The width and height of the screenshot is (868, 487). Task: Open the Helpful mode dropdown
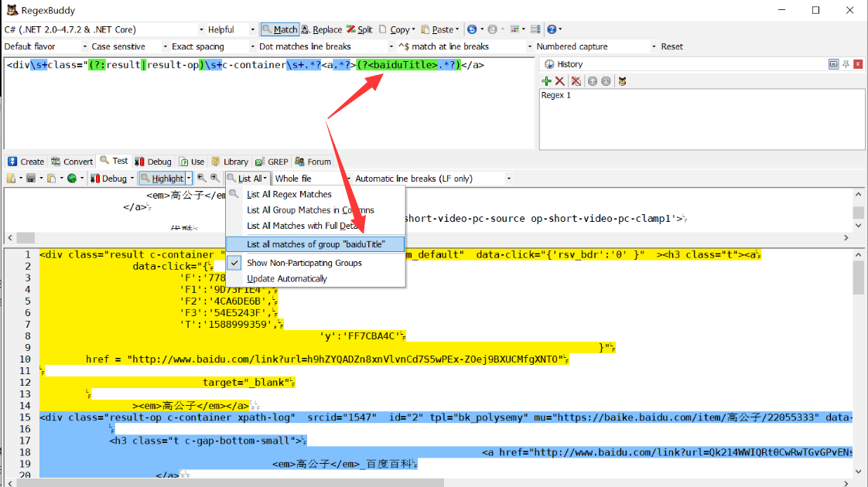(x=231, y=29)
